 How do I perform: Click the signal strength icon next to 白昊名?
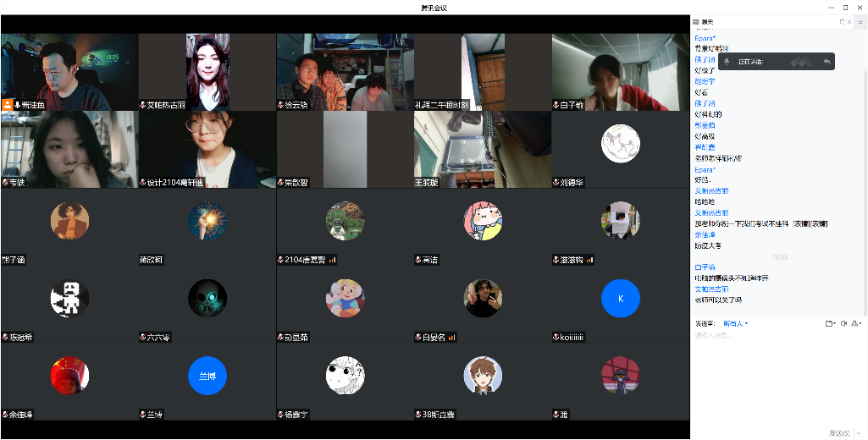tap(451, 337)
